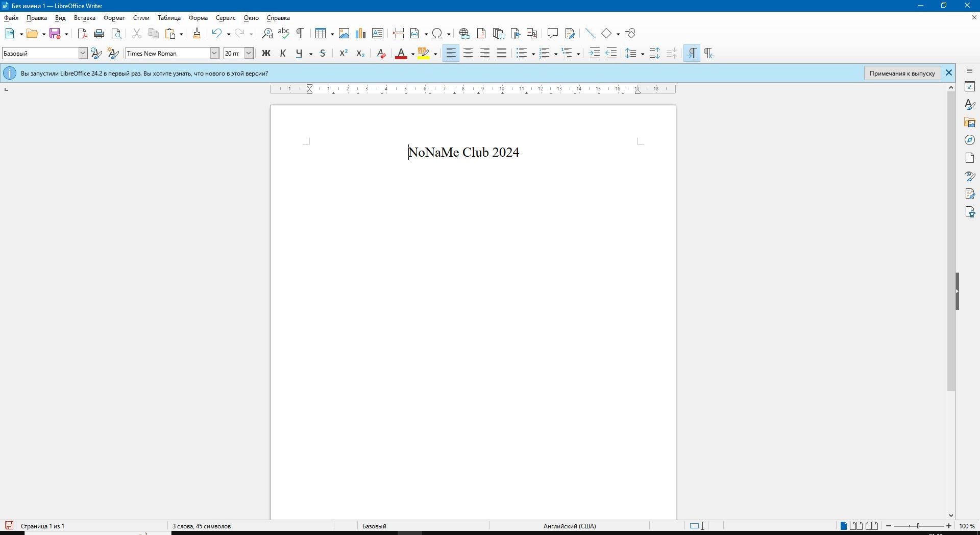980x535 pixels.
Task: Open word count from status bar
Action: (202, 526)
